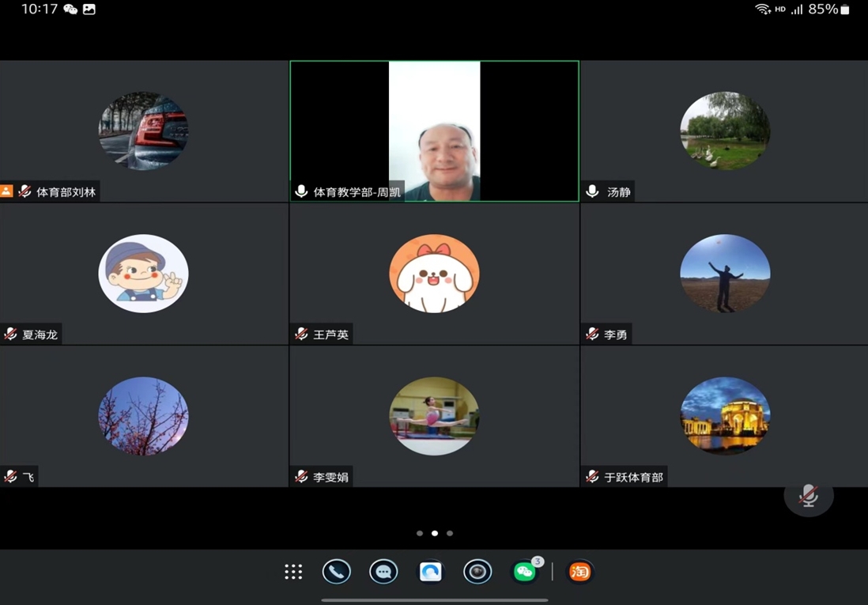Select the lit building avatar of 于跃体育部

click(725, 416)
